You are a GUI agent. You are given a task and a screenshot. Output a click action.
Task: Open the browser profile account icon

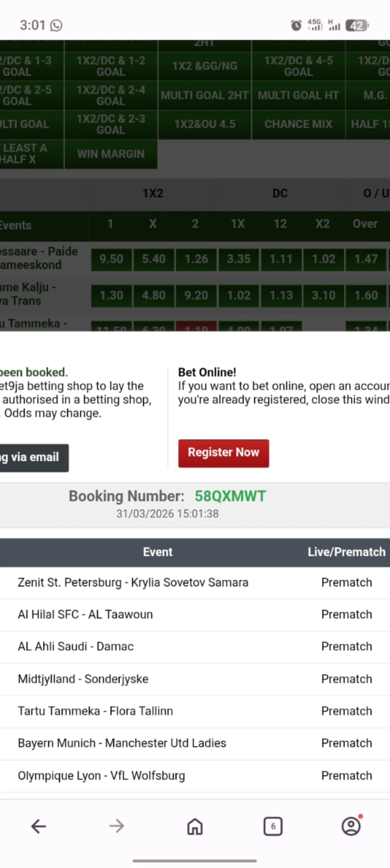(351, 826)
